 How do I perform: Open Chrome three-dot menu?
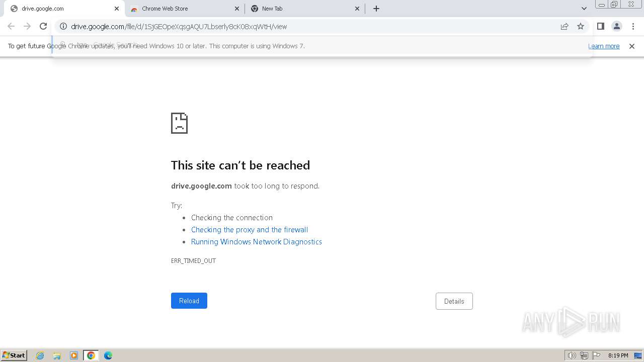pyautogui.click(x=633, y=26)
